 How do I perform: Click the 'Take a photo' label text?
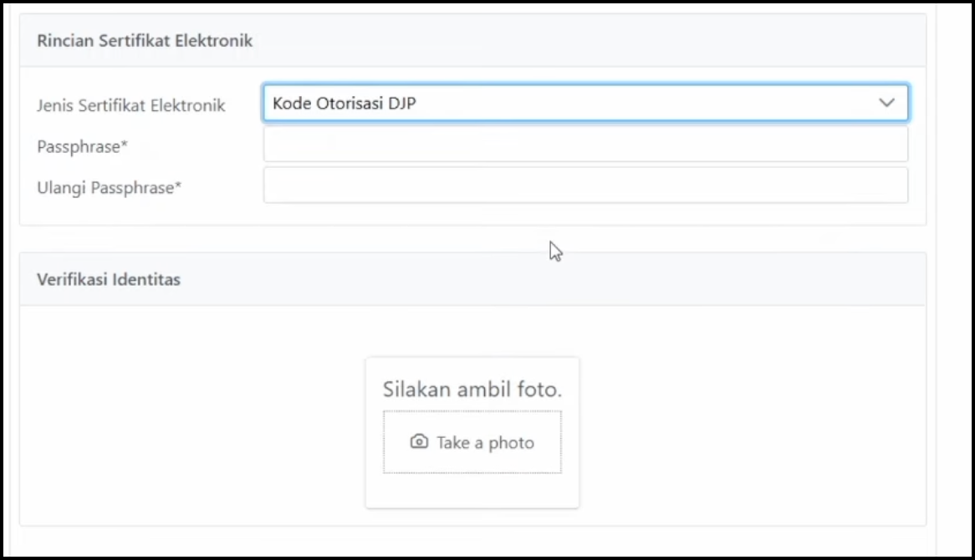click(x=485, y=443)
